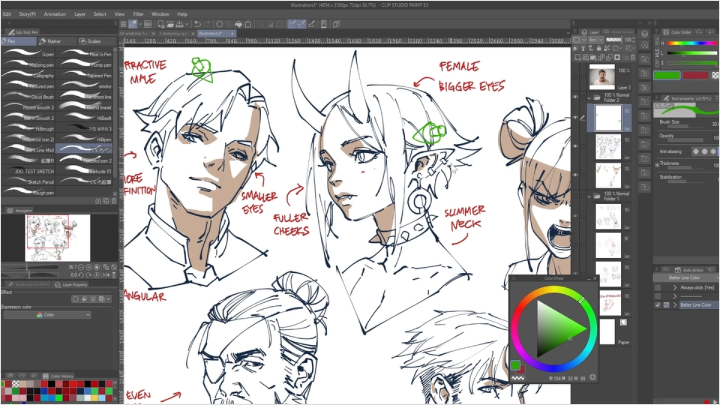Expand the Better Line Color action
Viewport: 720px width, 405px height.
tap(675, 305)
